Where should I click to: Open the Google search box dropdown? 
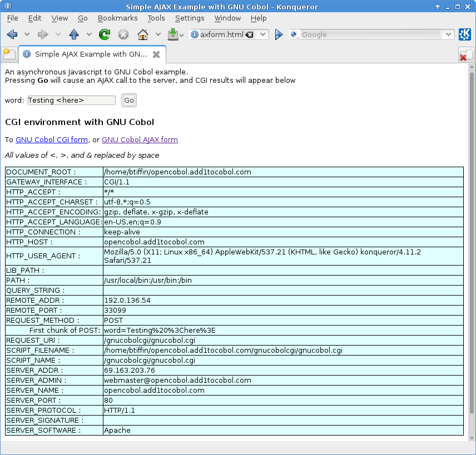point(448,34)
